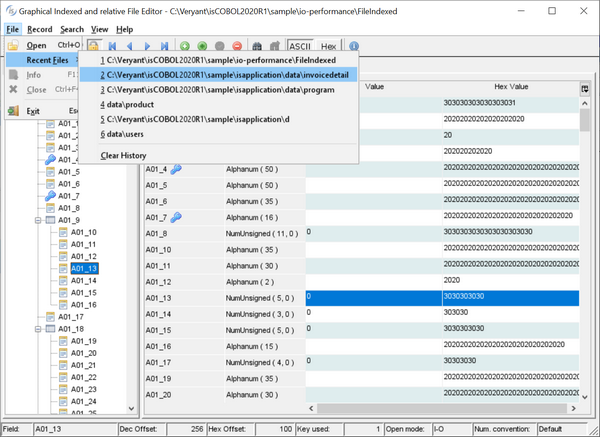Select Clear History in recent files

coord(123,155)
